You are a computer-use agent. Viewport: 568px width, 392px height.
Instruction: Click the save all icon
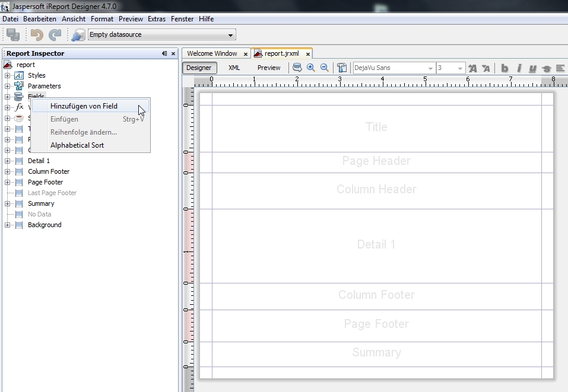coord(12,35)
